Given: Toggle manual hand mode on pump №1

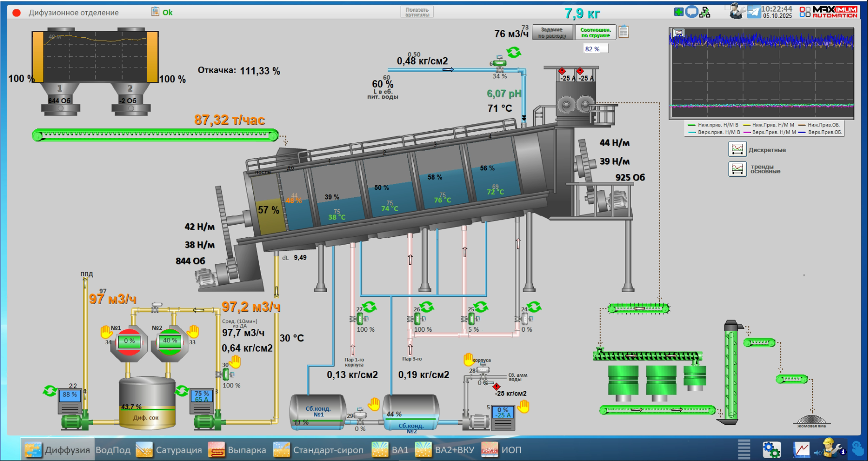Looking at the screenshot, I should tap(106, 332).
